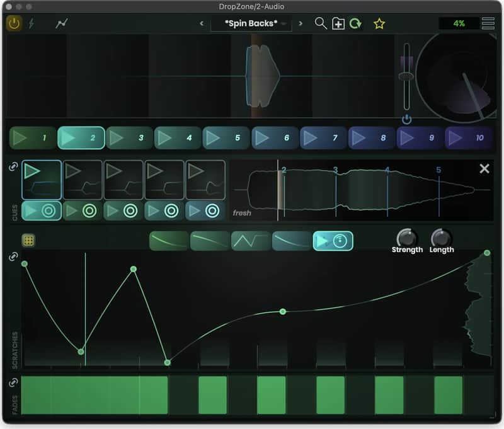This screenshot has width=504, height=429.
Task: Select the fifth cue thumbnail
Action: (205, 180)
